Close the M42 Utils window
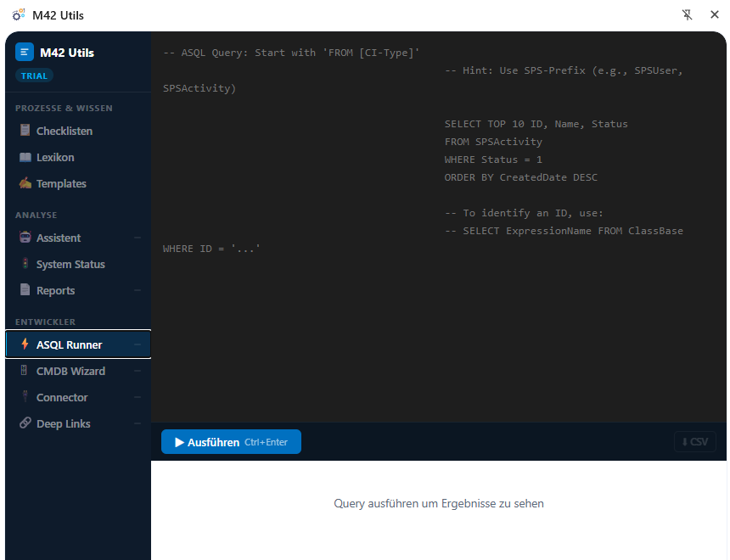The image size is (730, 560). 715,15
